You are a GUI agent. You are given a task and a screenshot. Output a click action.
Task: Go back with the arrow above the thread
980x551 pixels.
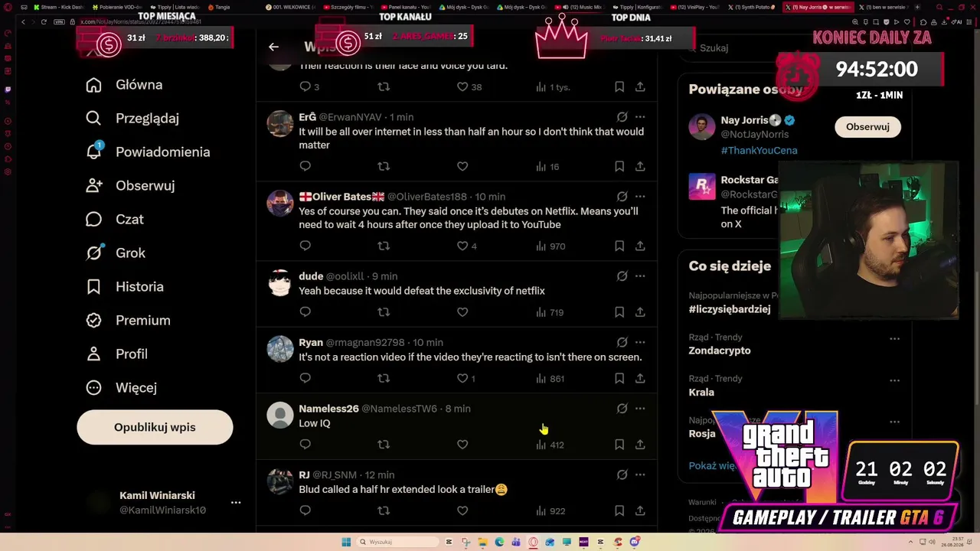(x=273, y=47)
